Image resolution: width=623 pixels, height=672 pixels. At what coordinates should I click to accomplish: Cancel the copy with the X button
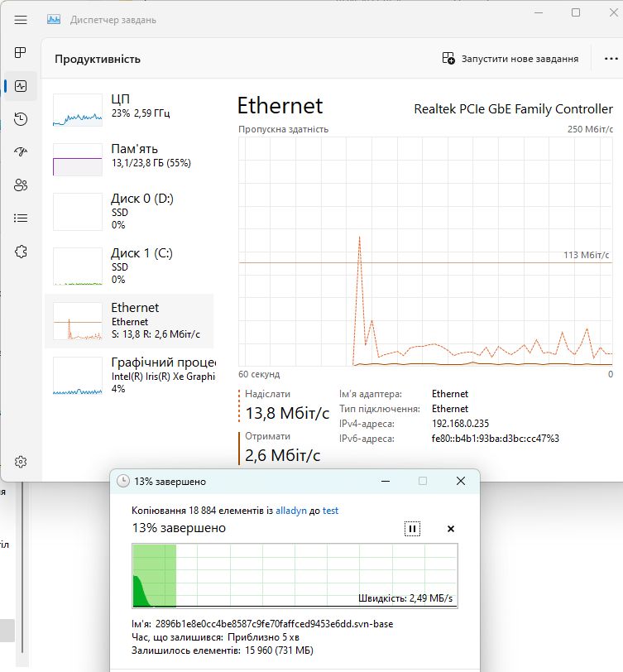tap(451, 529)
